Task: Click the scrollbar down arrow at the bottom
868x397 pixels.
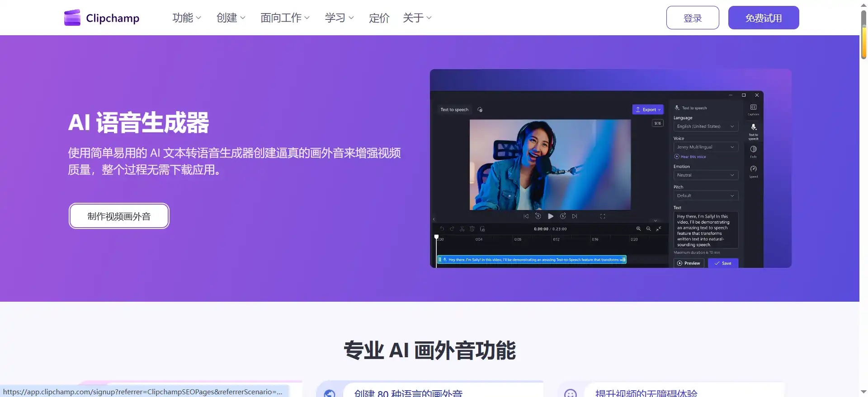Action: 863,392
